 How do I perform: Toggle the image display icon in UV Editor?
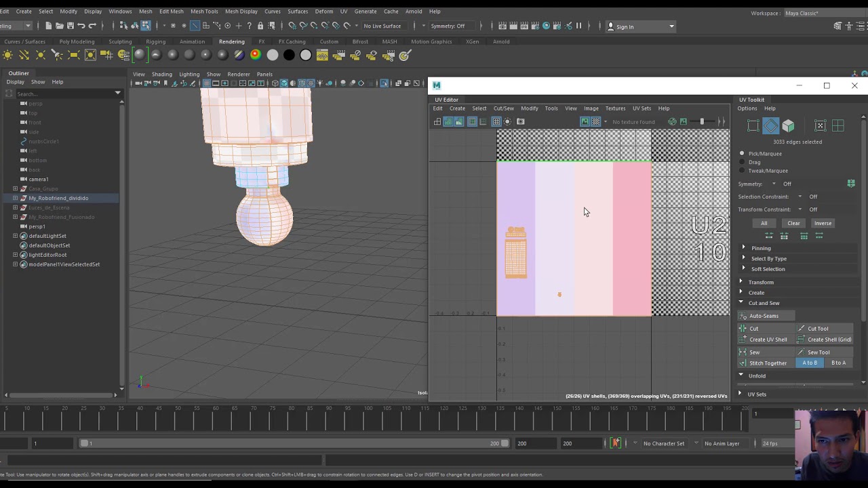coord(585,121)
